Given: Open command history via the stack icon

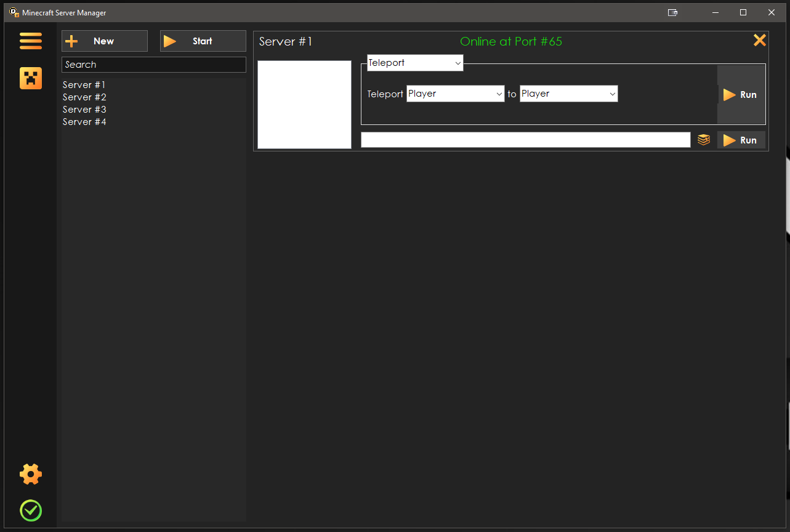Looking at the screenshot, I should point(703,140).
